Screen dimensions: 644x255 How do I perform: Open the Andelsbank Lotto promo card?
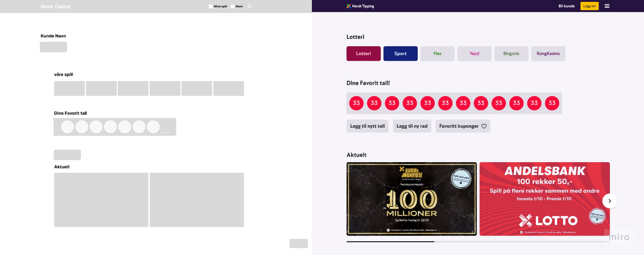click(545, 199)
